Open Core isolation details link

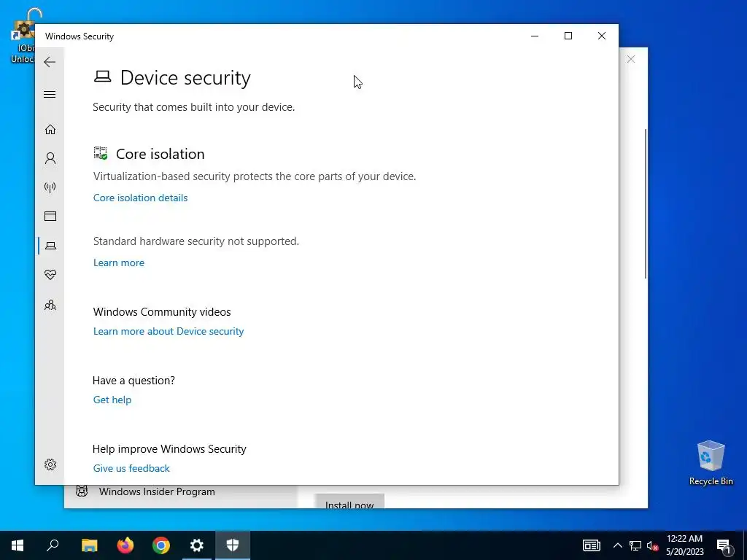141,198
